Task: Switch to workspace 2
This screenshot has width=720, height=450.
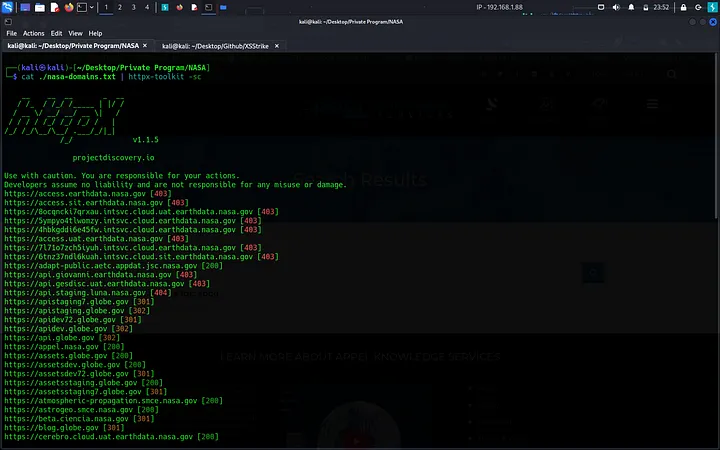Action: (x=120, y=7)
